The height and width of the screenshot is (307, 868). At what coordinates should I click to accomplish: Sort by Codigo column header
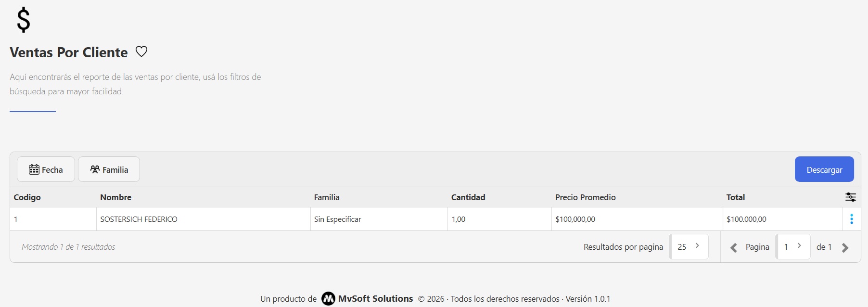27,197
